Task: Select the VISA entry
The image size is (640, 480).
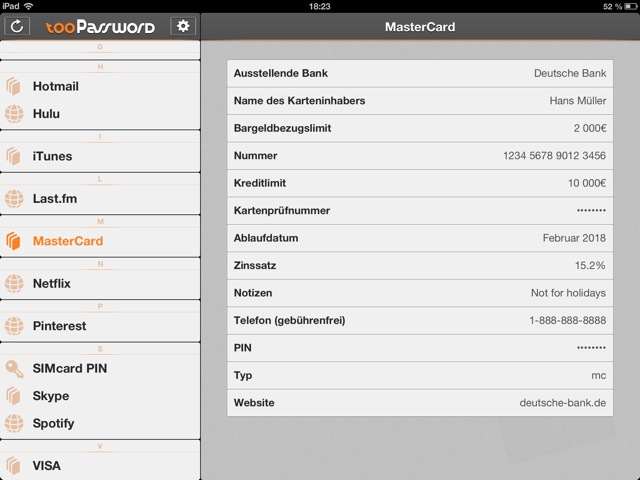Action: pyautogui.click(x=100, y=465)
